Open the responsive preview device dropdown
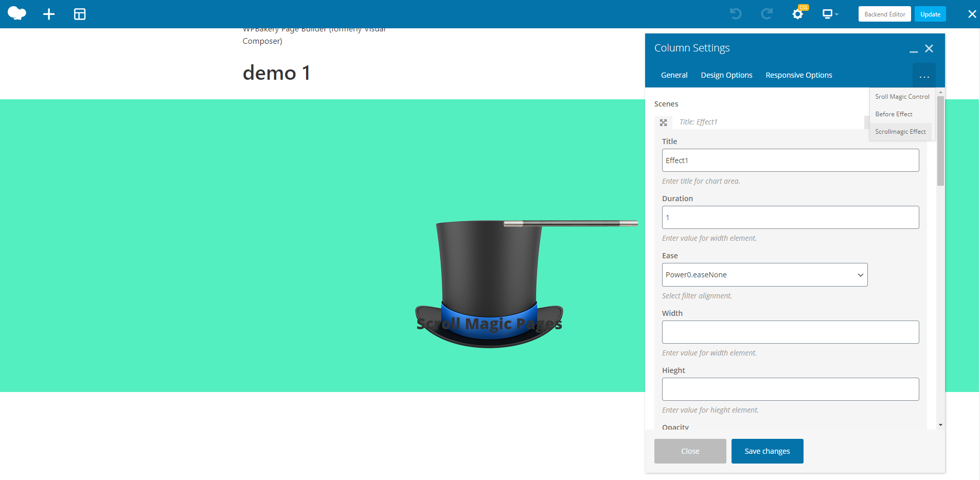The height and width of the screenshot is (480, 980). [830, 14]
